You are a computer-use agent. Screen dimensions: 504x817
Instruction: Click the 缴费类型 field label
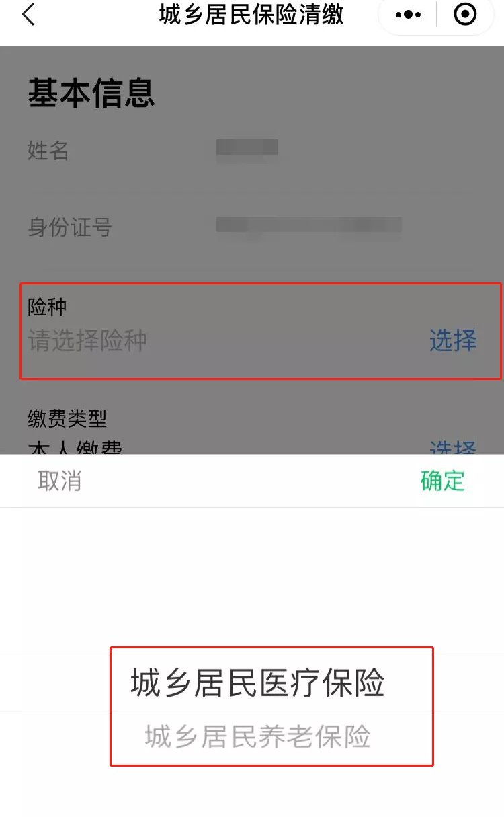[x=67, y=419]
